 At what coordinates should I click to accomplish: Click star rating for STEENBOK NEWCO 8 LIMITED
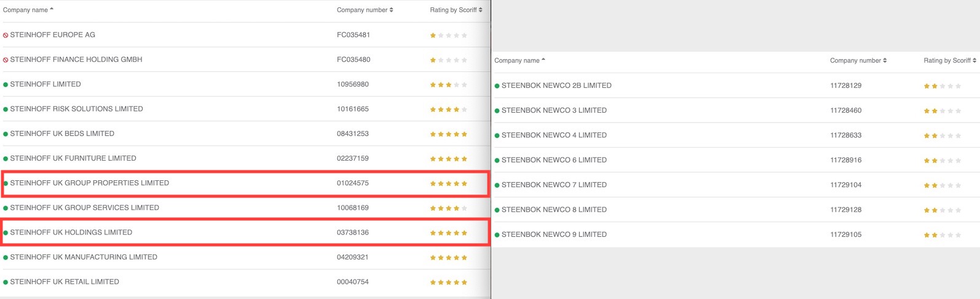(942, 210)
